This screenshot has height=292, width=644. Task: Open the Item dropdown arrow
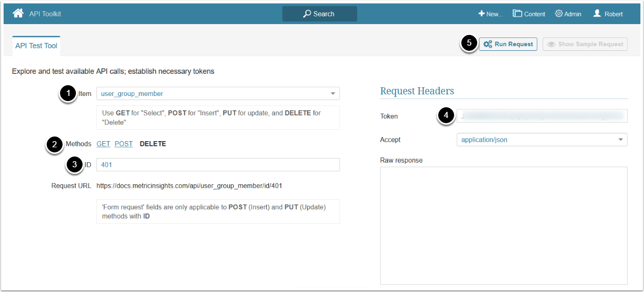point(333,93)
